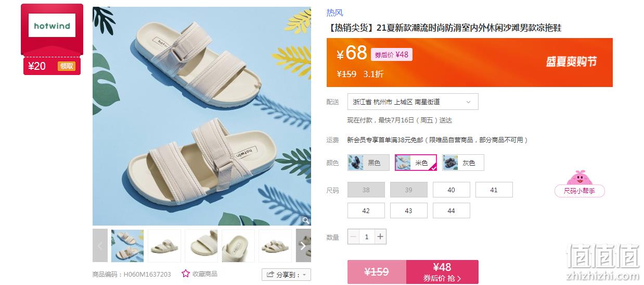Open the 热风 brand link
Viewport: 644px width, 285px height.
(335, 13)
